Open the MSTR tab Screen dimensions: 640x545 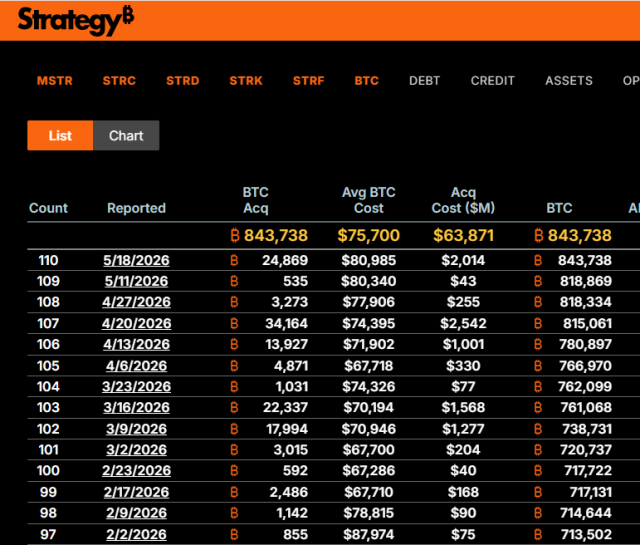point(55,81)
